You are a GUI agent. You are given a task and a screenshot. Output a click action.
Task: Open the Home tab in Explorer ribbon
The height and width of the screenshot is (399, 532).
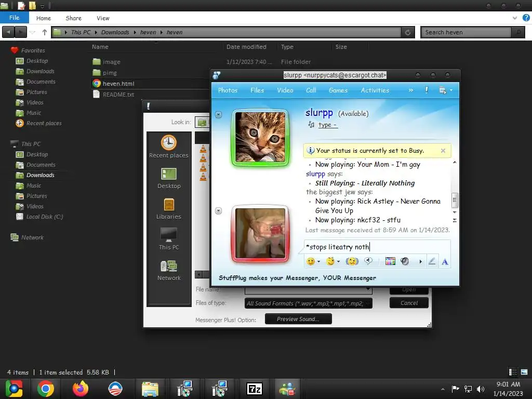coord(44,18)
